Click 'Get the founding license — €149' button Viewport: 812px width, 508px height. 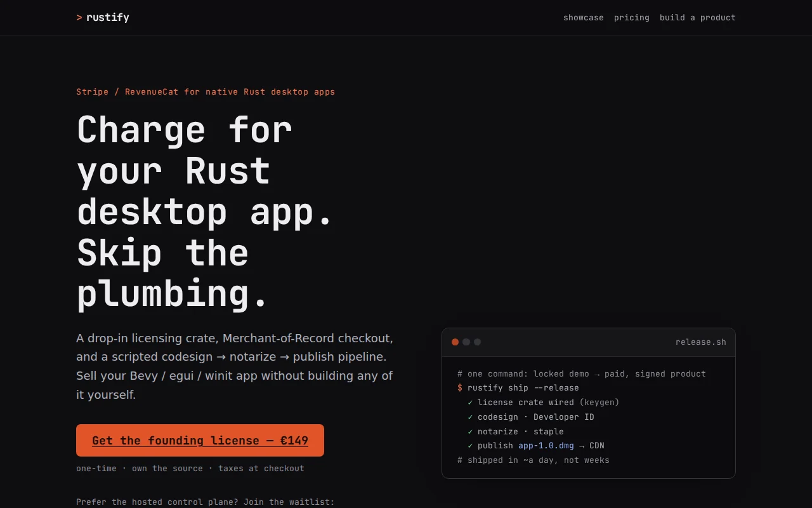[x=200, y=440]
